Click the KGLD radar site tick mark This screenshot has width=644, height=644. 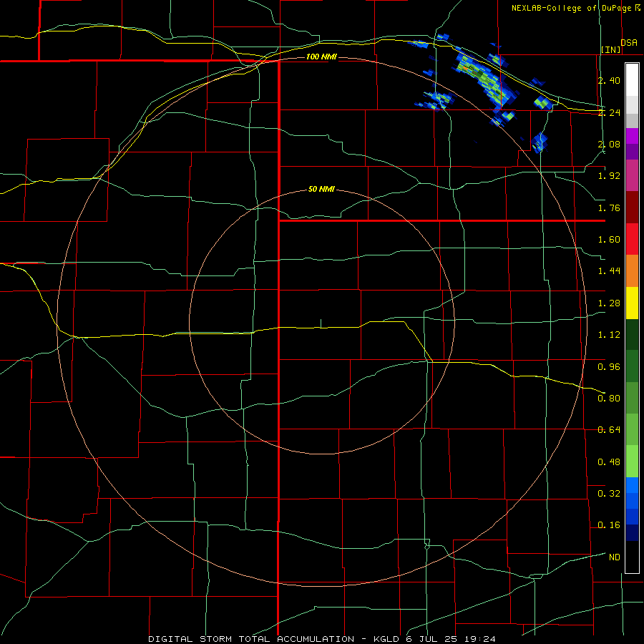(321, 323)
